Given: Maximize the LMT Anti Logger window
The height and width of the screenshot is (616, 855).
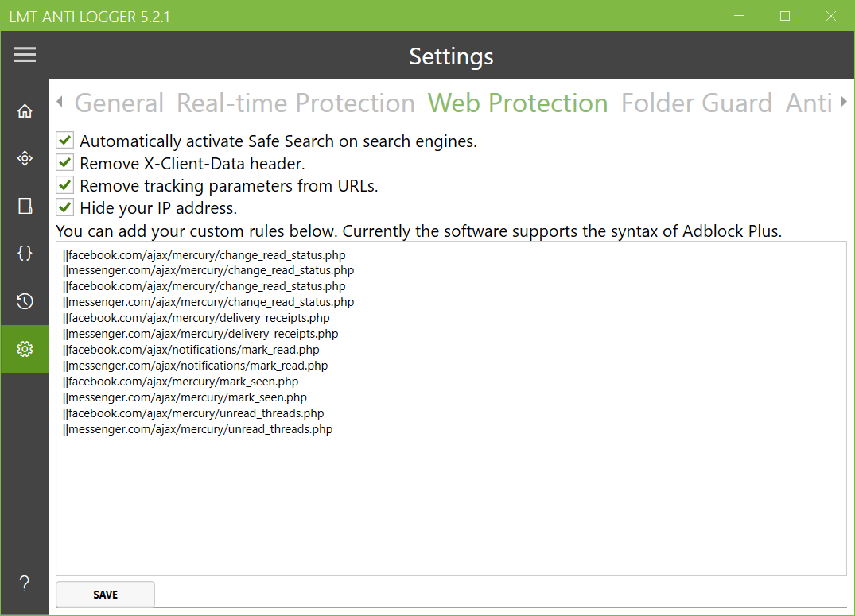Looking at the screenshot, I should coord(785,16).
